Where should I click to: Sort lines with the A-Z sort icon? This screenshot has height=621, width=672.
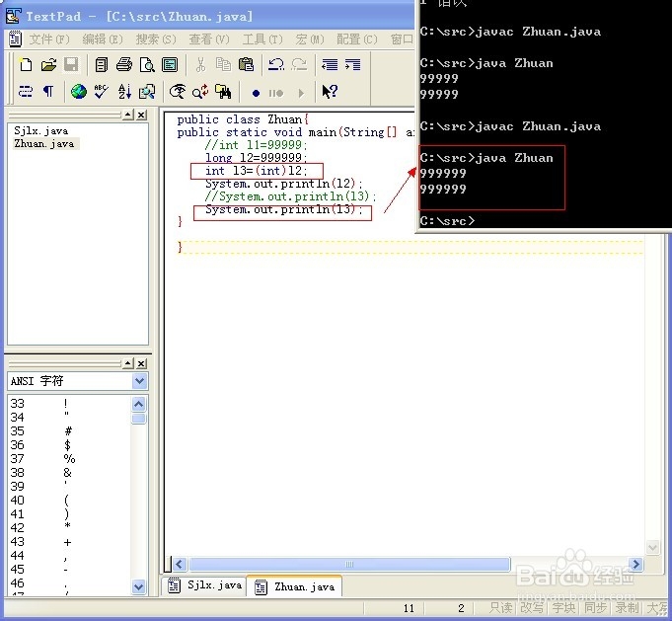tap(124, 92)
